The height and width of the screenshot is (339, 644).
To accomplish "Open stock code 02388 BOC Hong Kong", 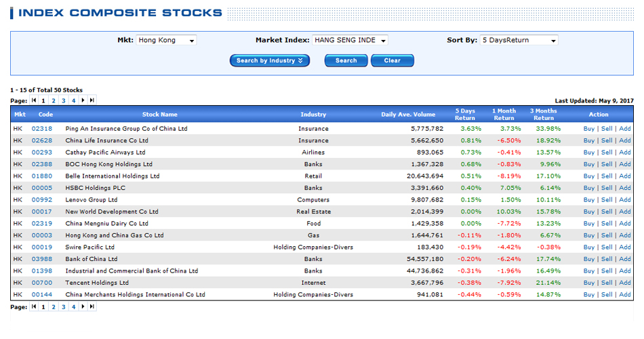I will (x=42, y=164).
